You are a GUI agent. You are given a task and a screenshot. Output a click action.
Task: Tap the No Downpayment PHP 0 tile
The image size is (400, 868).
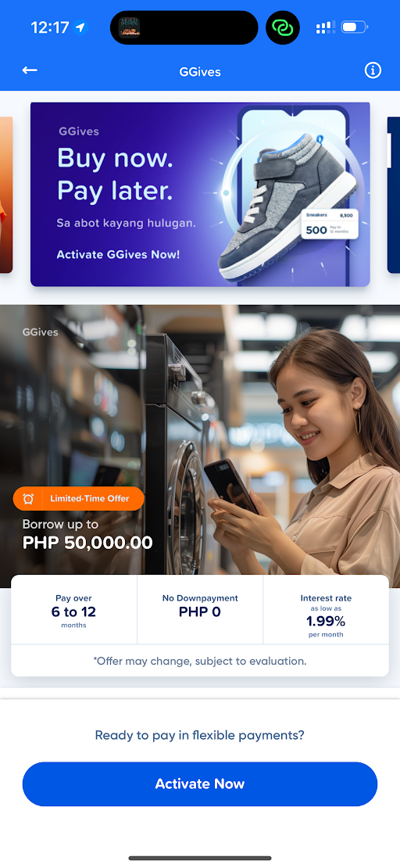click(x=200, y=609)
